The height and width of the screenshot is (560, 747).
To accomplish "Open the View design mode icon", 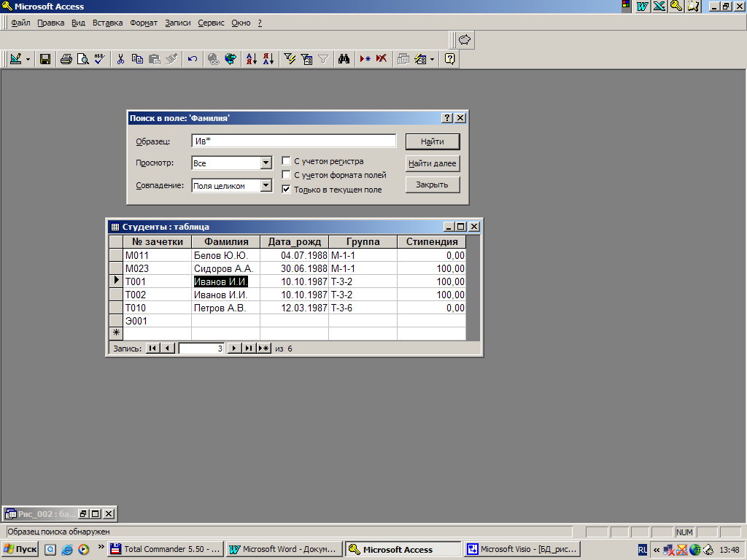I will click(x=16, y=59).
